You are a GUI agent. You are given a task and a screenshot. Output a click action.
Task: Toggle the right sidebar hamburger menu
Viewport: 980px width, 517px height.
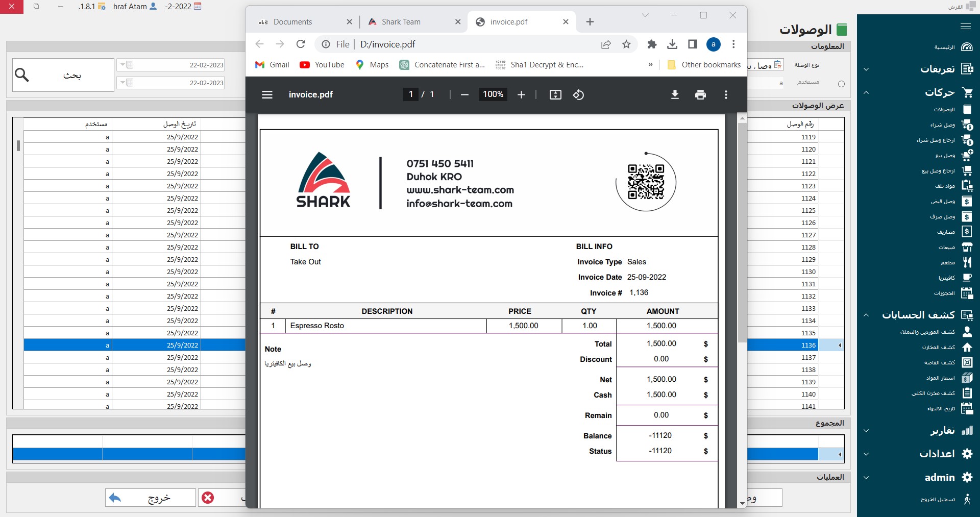(965, 26)
